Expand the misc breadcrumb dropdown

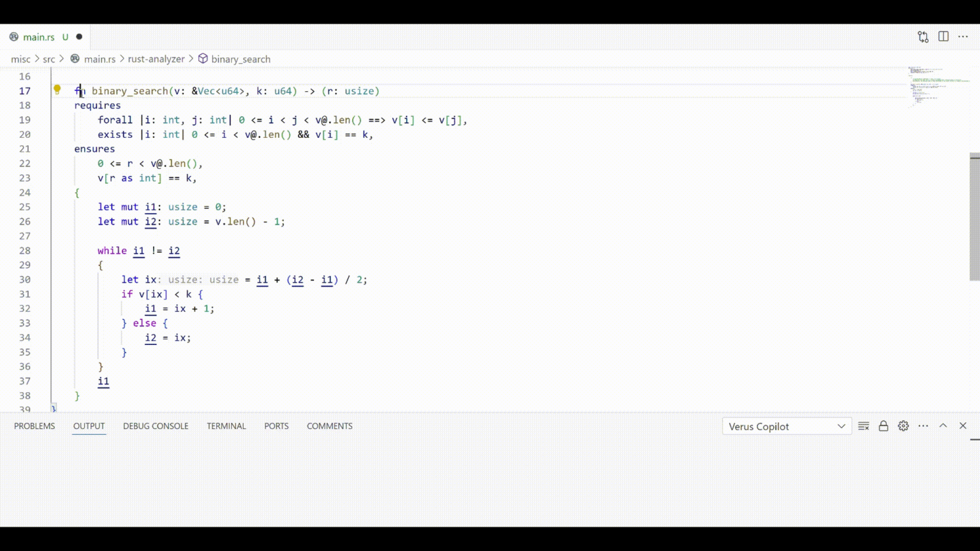pyautogui.click(x=20, y=59)
